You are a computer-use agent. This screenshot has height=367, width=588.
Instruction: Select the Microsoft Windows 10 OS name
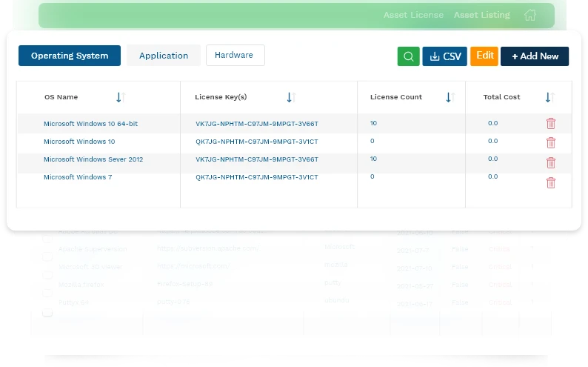click(x=79, y=142)
